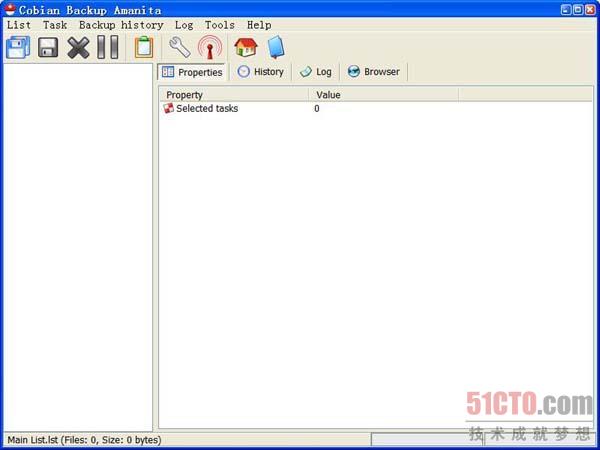This screenshot has height=450, width=600.
Task: Click the Pause toolbar icon
Action: pyautogui.click(x=108, y=47)
